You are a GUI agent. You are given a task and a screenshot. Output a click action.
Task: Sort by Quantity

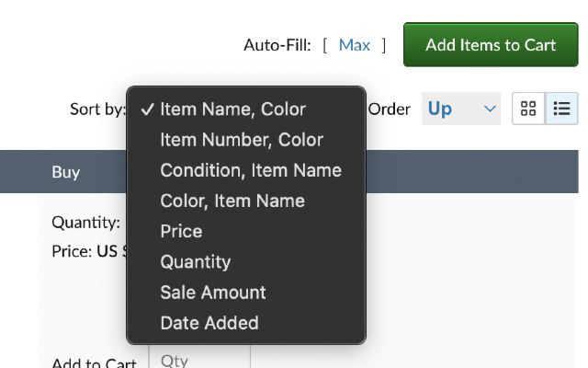pyautogui.click(x=196, y=261)
